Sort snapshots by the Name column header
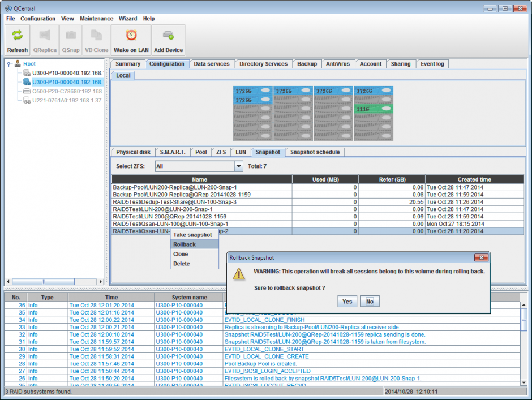Screen dimensions: 532x400 pyautogui.click(x=202, y=179)
